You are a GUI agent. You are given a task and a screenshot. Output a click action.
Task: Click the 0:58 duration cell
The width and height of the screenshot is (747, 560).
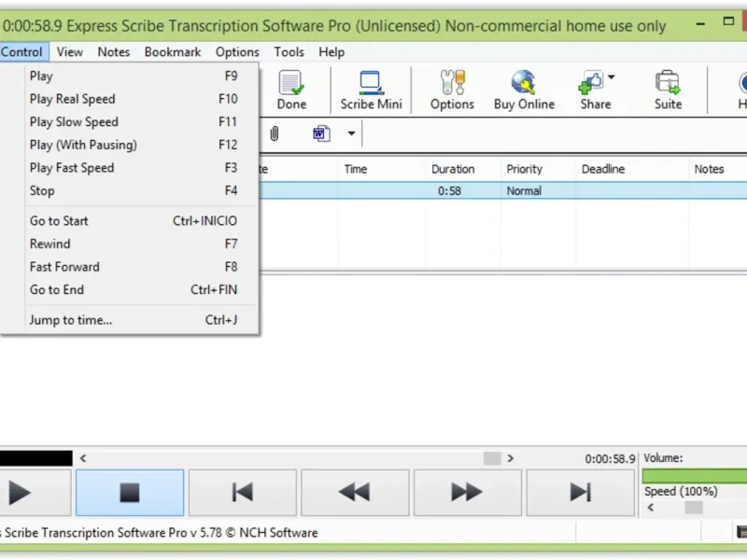pyautogui.click(x=449, y=191)
